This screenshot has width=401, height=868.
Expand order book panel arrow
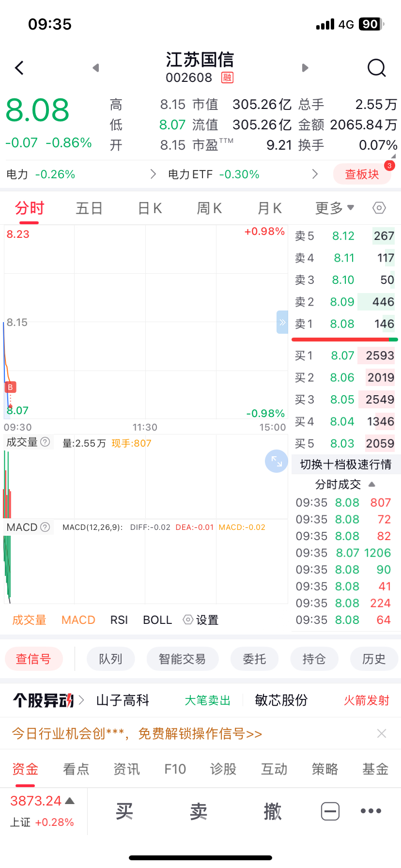[282, 322]
